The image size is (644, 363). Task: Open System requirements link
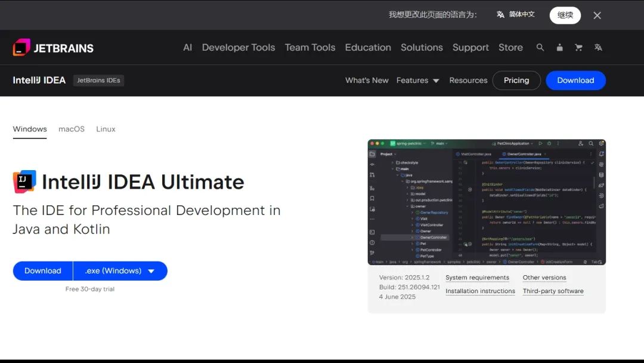click(477, 278)
